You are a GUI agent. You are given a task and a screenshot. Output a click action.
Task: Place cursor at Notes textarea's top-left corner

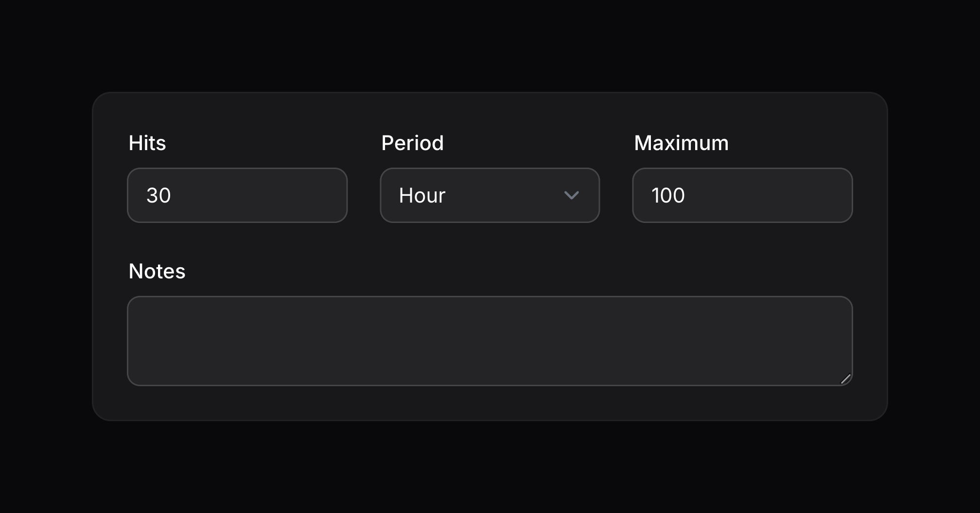tap(139, 306)
